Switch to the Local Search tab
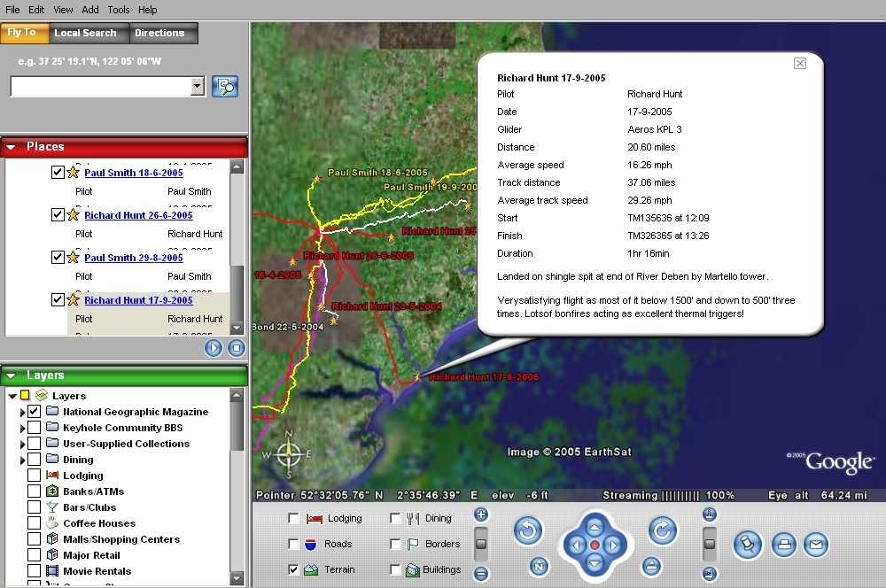 (85, 33)
